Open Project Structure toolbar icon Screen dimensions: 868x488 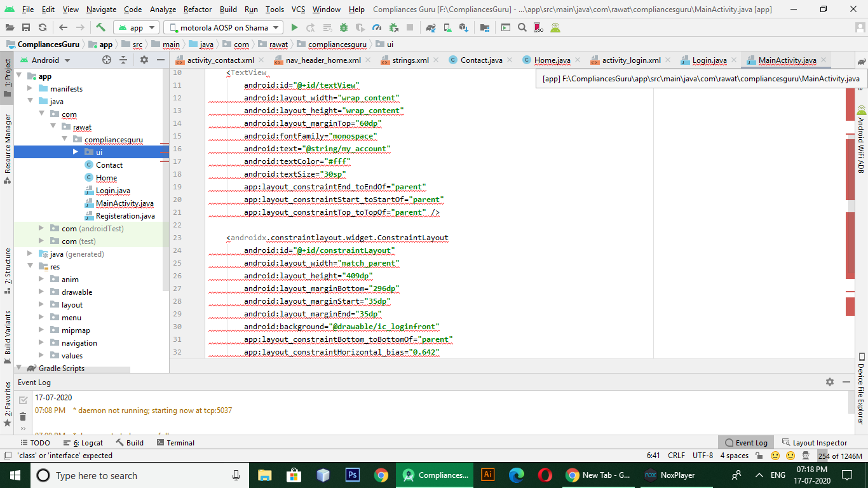tap(485, 27)
